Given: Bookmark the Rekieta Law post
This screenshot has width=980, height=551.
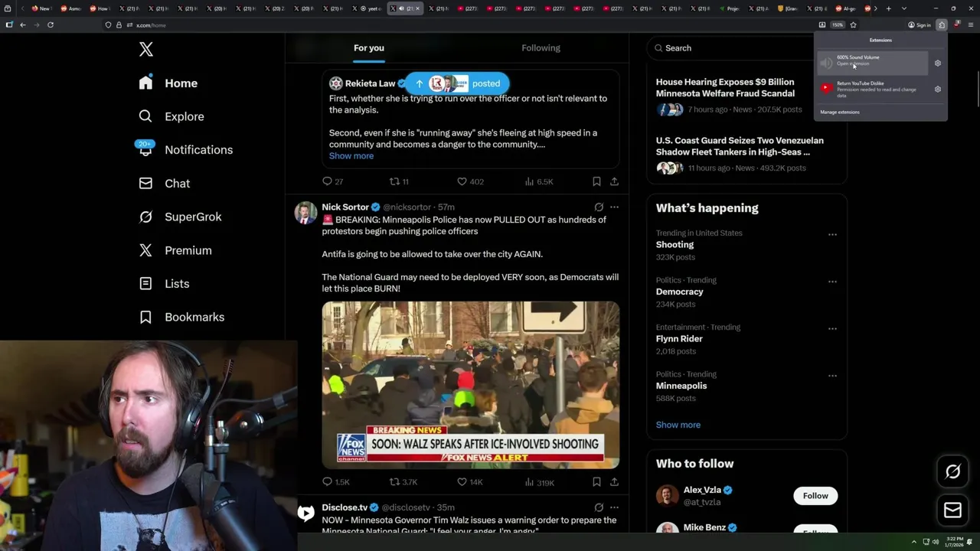Looking at the screenshot, I should click(x=596, y=181).
